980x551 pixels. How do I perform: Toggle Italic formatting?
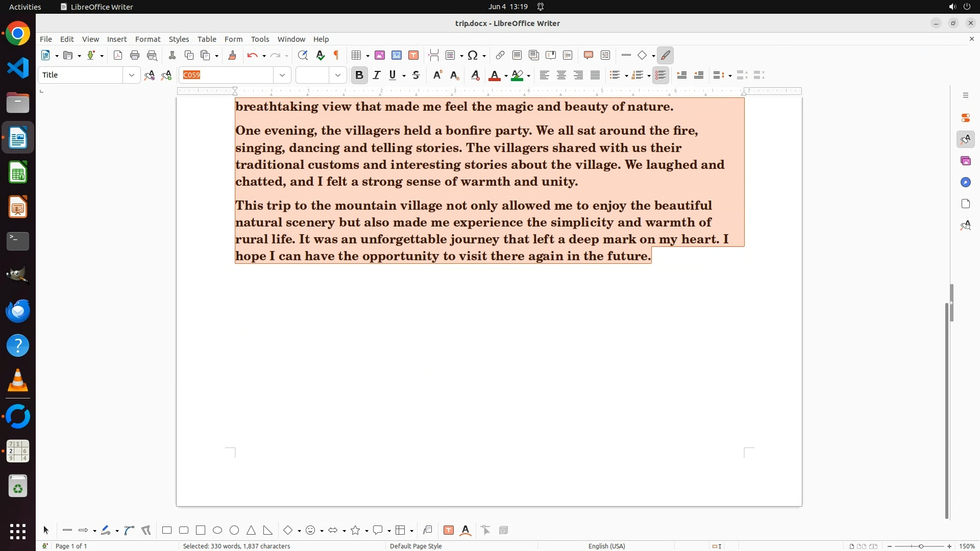377,76
